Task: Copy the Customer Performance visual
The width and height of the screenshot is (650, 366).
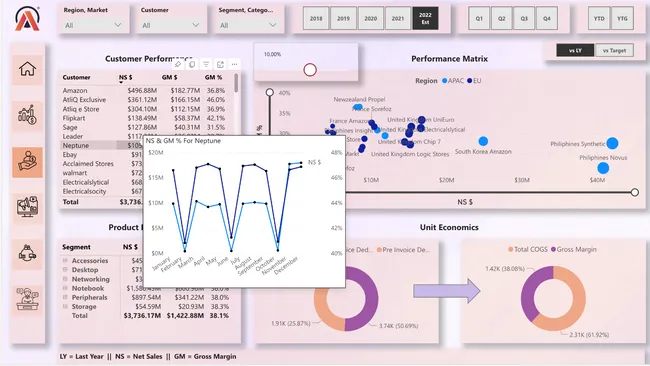Action: pos(192,64)
